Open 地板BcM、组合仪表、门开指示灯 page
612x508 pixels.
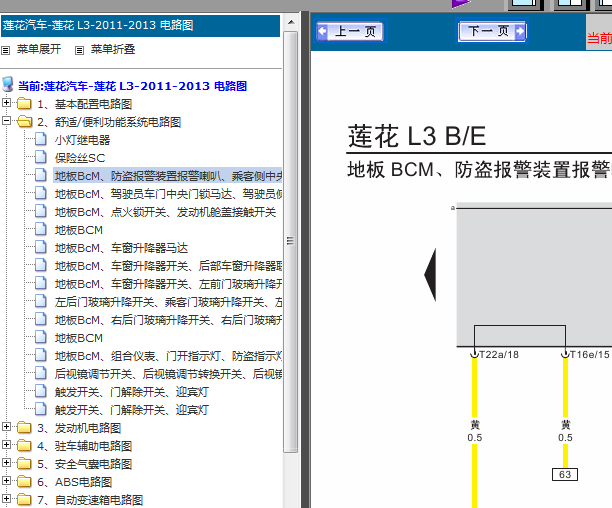click(x=168, y=355)
